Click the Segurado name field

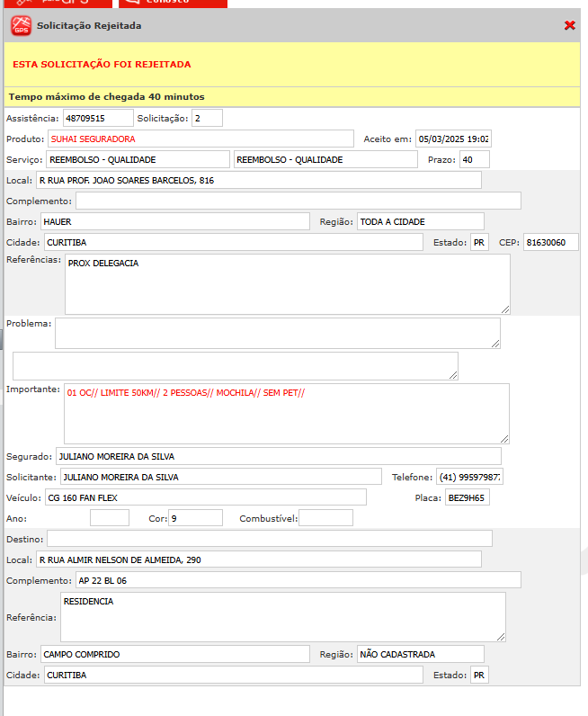click(278, 456)
